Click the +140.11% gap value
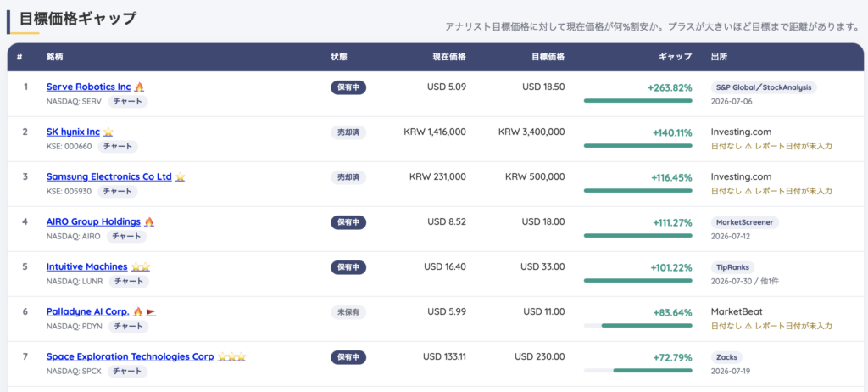This screenshot has height=392, width=868. 672,132
